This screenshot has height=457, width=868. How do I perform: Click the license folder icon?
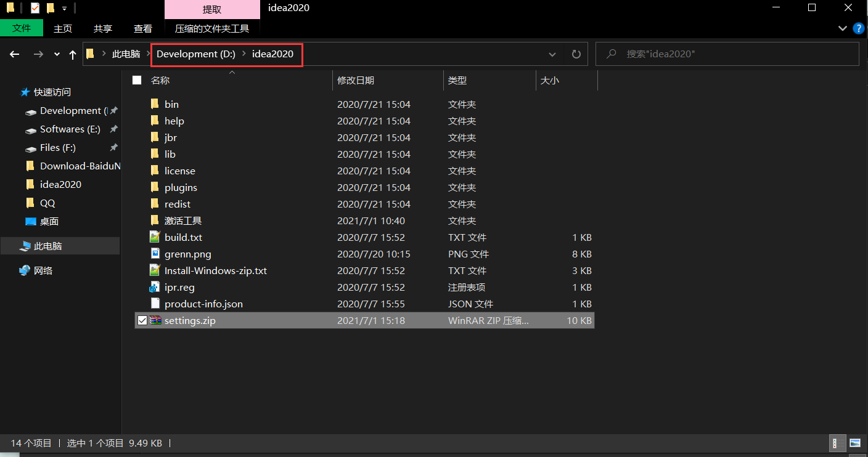155,171
